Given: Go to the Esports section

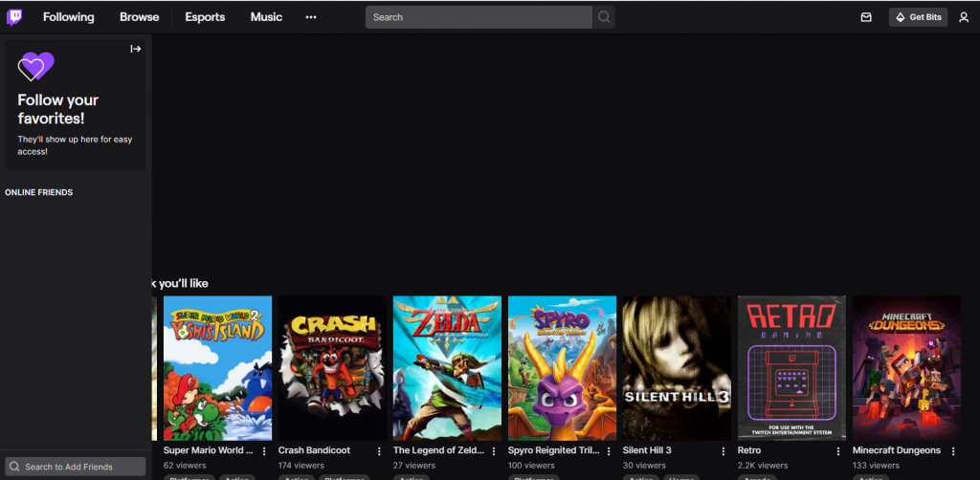Looking at the screenshot, I should pyautogui.click(x=205, y=17).
